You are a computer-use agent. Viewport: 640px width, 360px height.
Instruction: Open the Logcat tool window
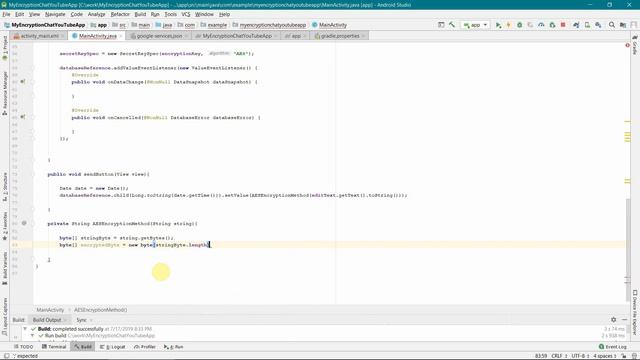point(113,347)
